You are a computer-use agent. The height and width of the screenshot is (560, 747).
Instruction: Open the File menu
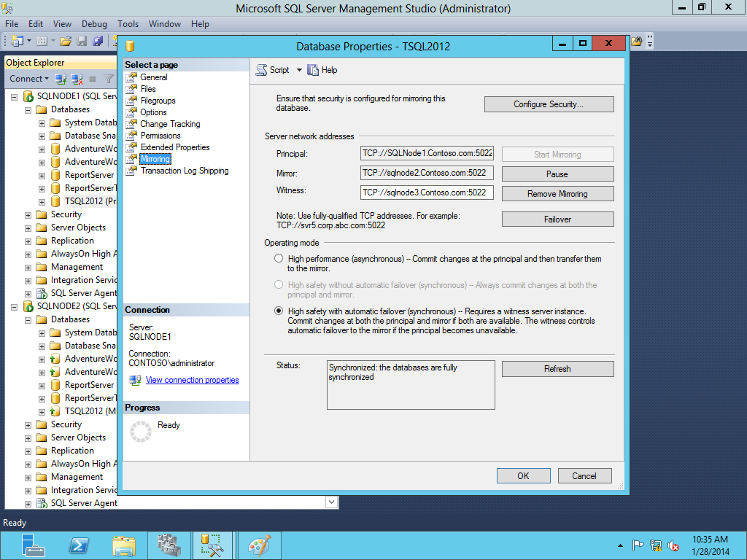click(12, 24)
